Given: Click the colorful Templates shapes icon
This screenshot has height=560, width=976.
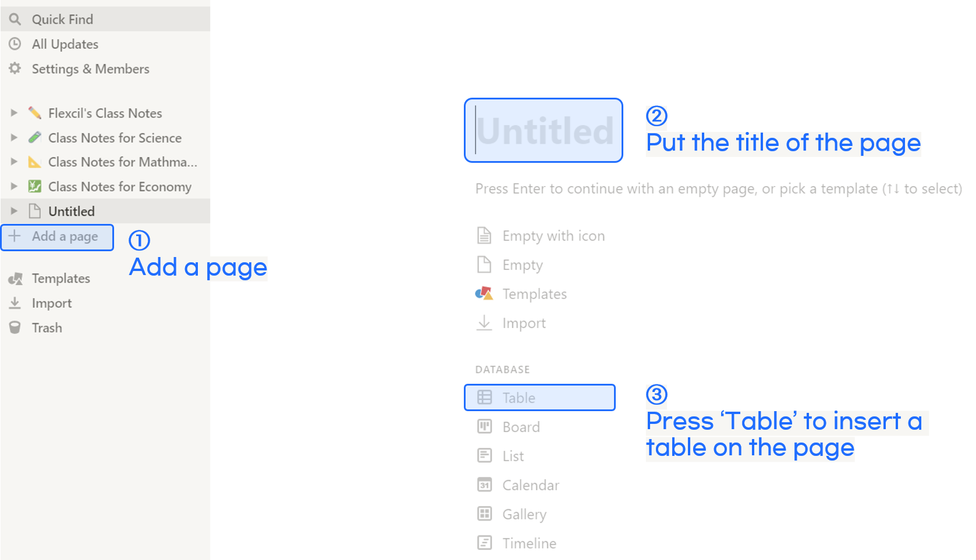Looking at the screenshot, I should tap(484, 293).
